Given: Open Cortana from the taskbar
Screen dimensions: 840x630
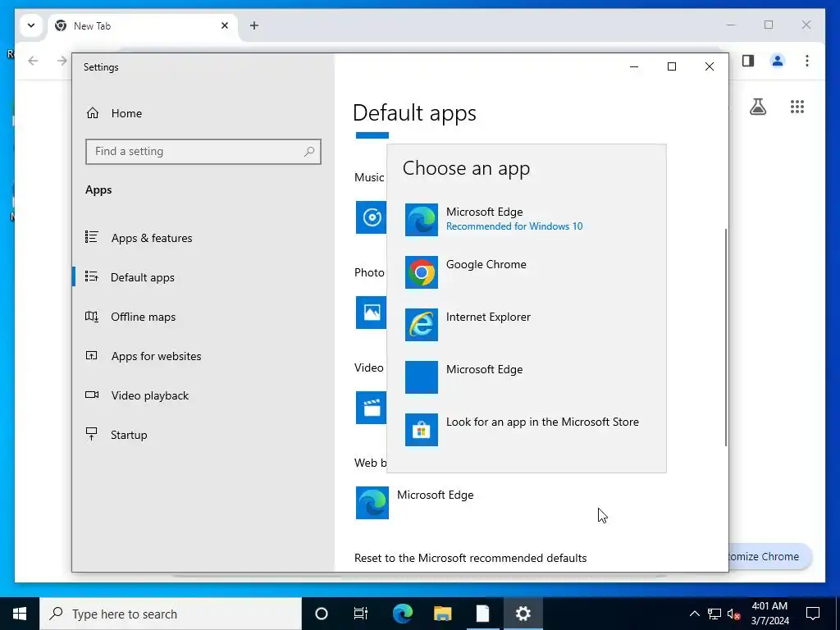Looking at the screenshot, I should [322, 614].
